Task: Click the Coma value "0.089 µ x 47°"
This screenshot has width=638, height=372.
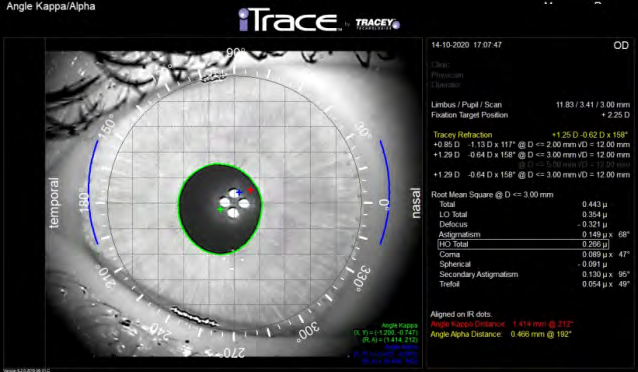Action: pos(606,254)
